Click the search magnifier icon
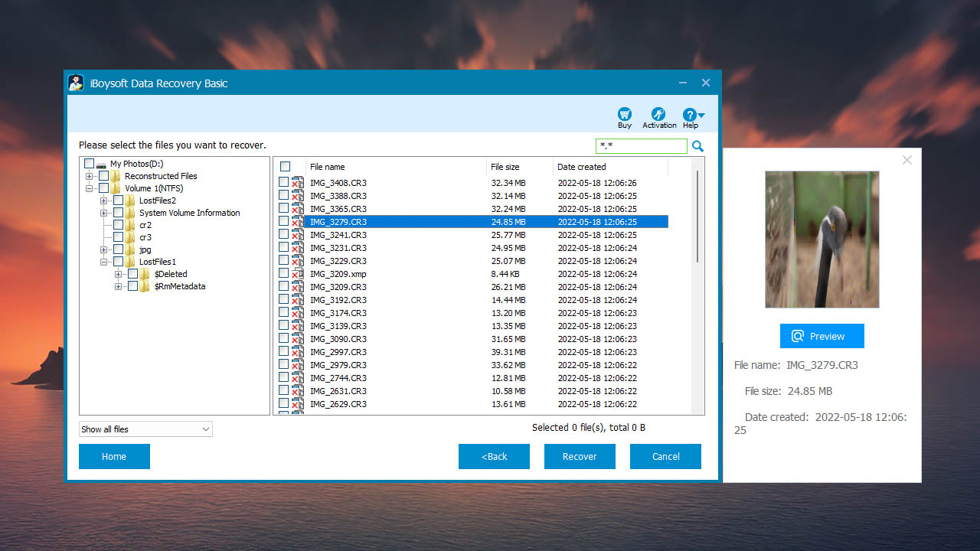 click(x=697, y=145)
